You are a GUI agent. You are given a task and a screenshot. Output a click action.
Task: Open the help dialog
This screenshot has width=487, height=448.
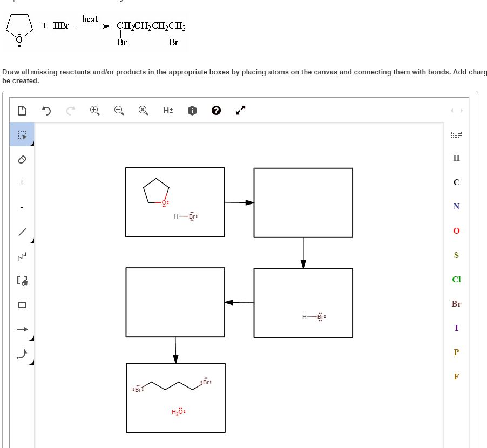coord(215,110)
